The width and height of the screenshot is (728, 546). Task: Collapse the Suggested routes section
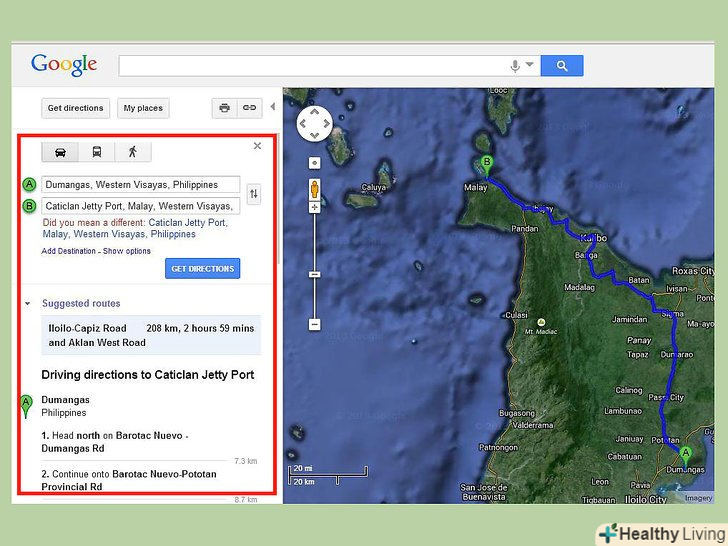28,304
